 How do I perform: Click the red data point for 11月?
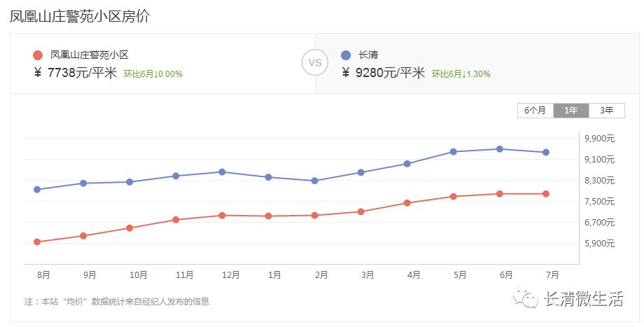[x=176, y=220]
